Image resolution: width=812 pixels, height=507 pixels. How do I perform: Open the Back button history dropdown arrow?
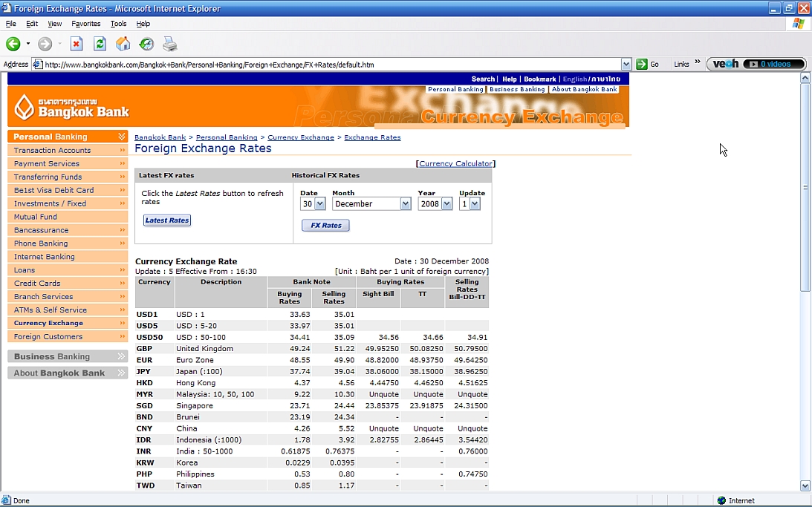point(28,44)
